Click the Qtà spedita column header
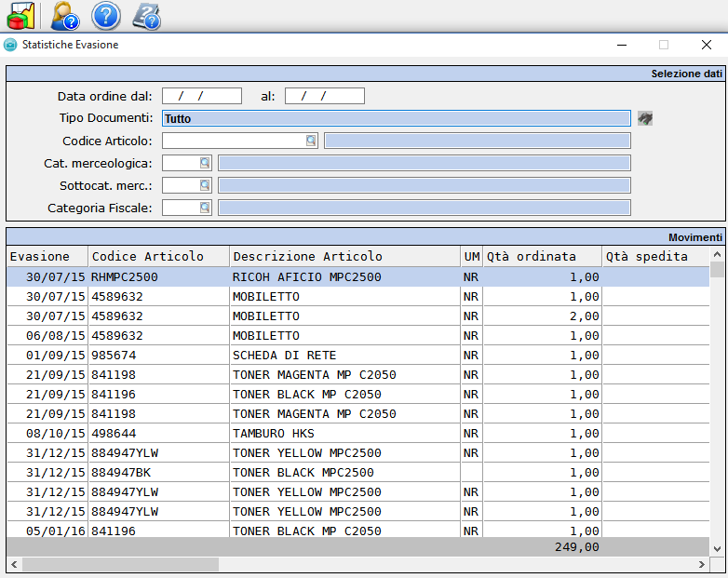Screen dimensions: 728x578 (655, 256)
